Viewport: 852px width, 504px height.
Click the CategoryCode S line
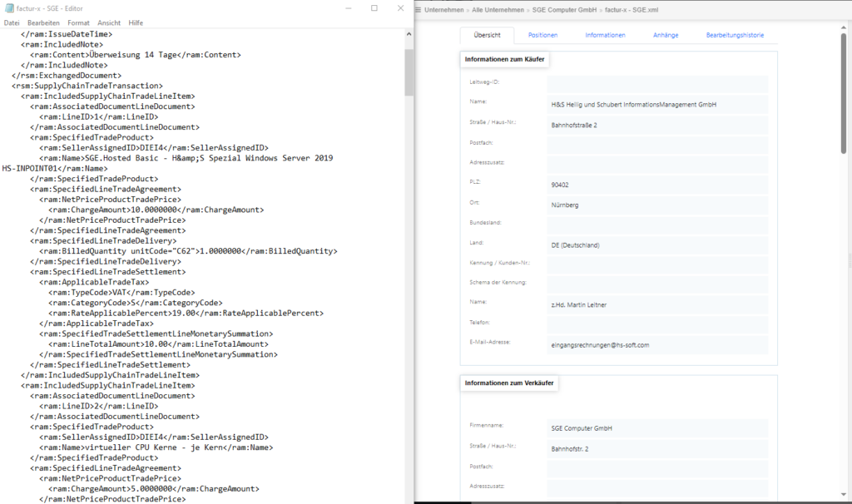click(136, 302)
